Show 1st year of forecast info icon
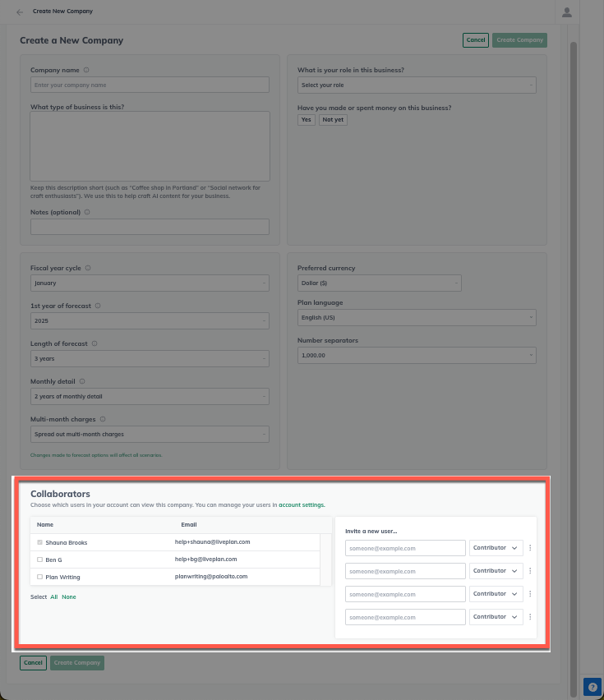 click(x=98, y=306)
